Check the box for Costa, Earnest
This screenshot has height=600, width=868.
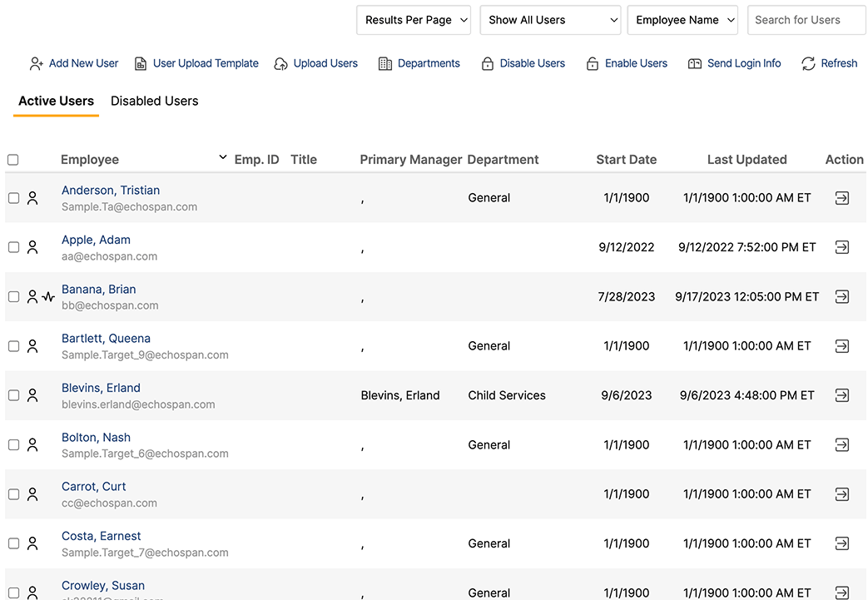(14, 543)
